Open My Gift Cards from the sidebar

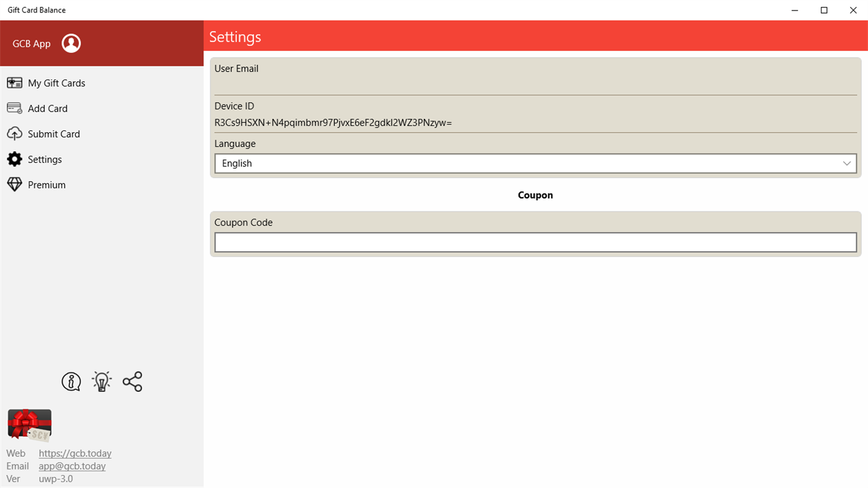pos(56,82)
